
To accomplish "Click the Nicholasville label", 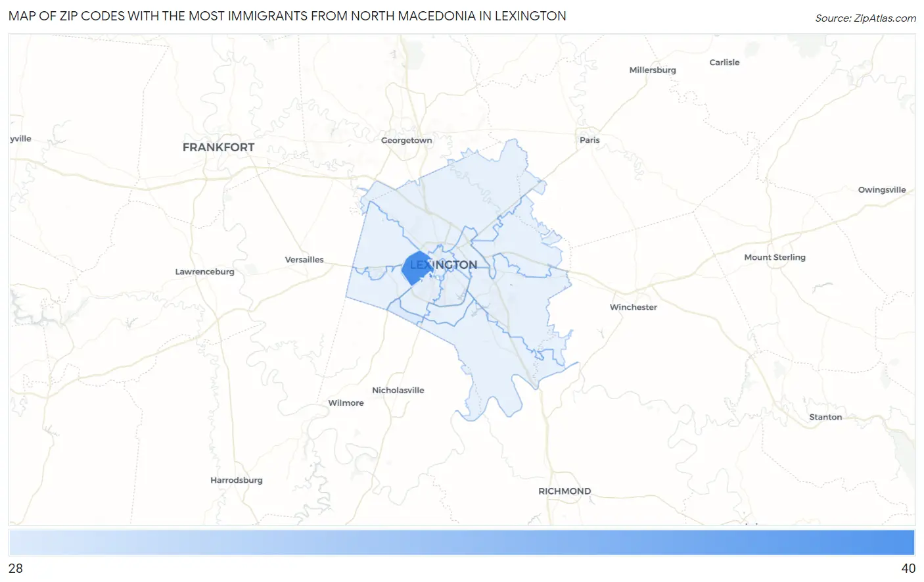I will pyautogui.click(x=398, y=390).
